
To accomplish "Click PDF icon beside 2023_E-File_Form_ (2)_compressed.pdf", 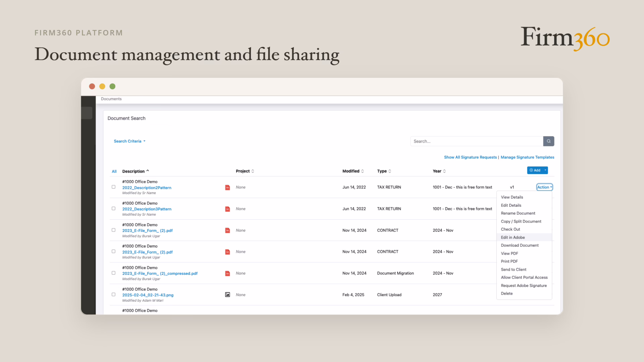I will click(227, 274).
